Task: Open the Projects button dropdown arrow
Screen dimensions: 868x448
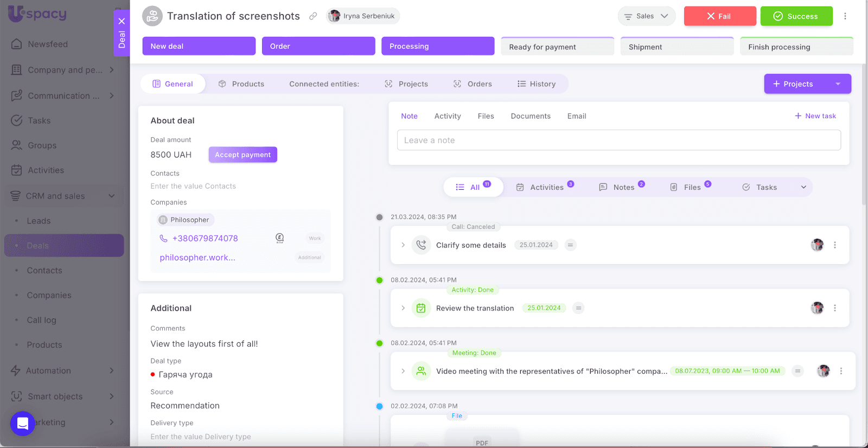Action: tap(838, 84)
